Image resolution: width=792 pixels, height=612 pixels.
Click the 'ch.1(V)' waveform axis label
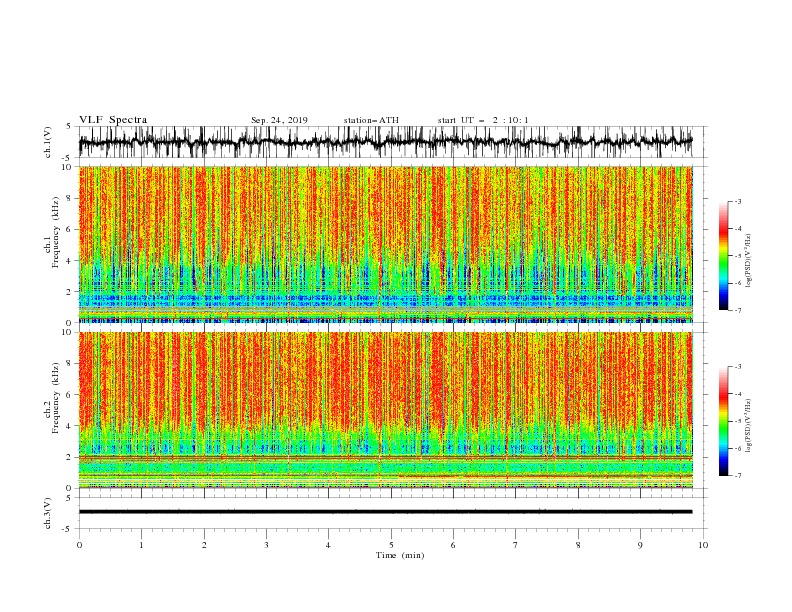coord(48,142)
